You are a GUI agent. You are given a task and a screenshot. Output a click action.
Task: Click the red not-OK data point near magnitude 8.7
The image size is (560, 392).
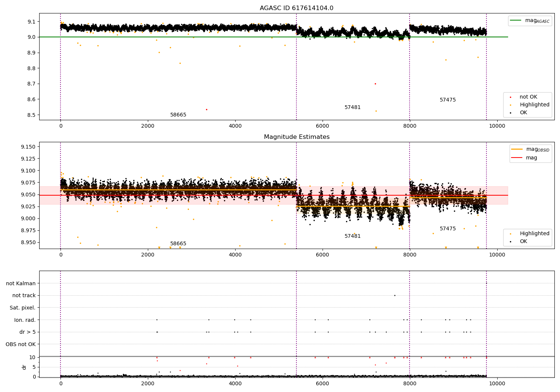click(375, 84)
